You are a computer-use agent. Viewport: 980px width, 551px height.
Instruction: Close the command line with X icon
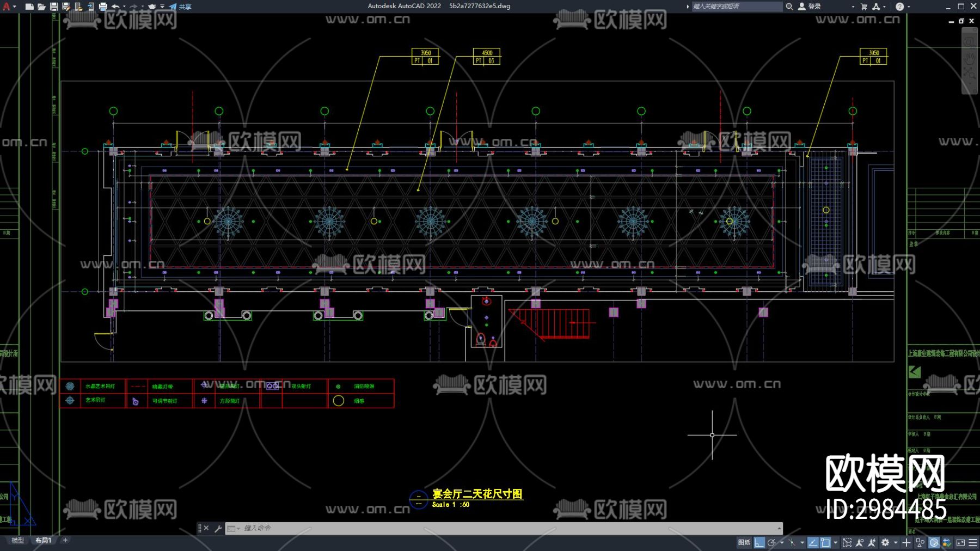tap(206, 528)
